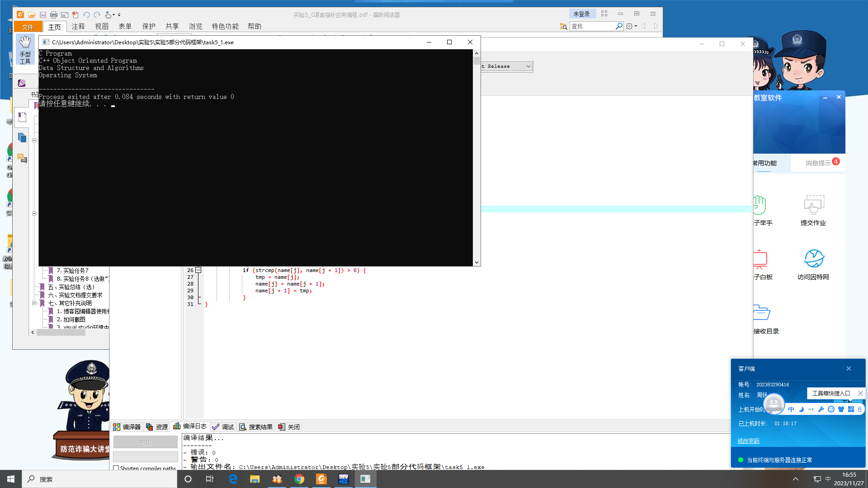Open the comments panel icon in sidebar

point(22,158)
